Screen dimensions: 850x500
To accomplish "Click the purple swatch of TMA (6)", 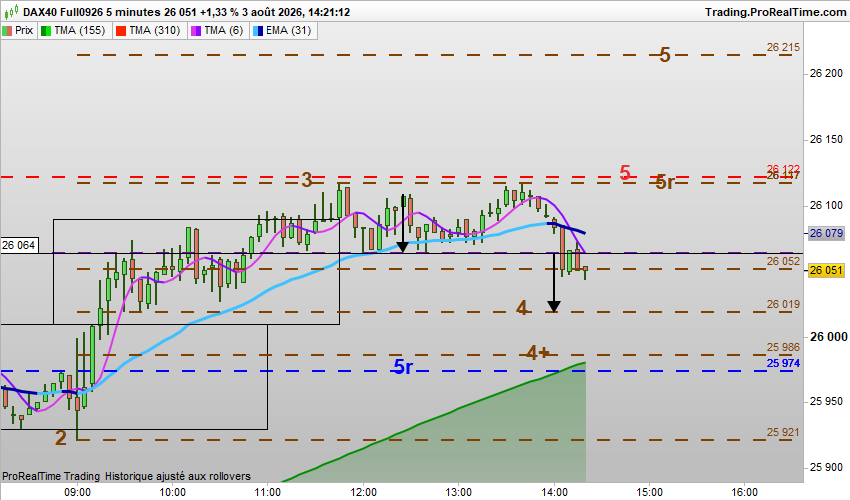I will point(196,31).
